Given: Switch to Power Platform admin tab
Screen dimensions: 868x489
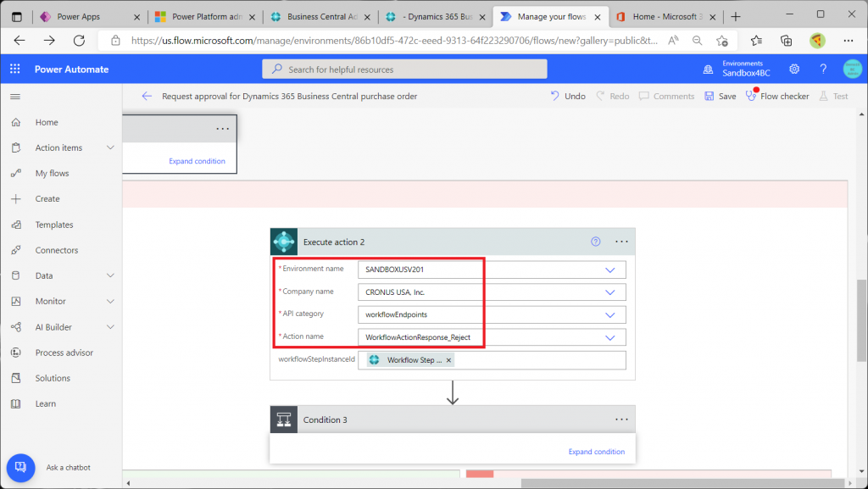Looking at the screenshot, I should [205, 17].
